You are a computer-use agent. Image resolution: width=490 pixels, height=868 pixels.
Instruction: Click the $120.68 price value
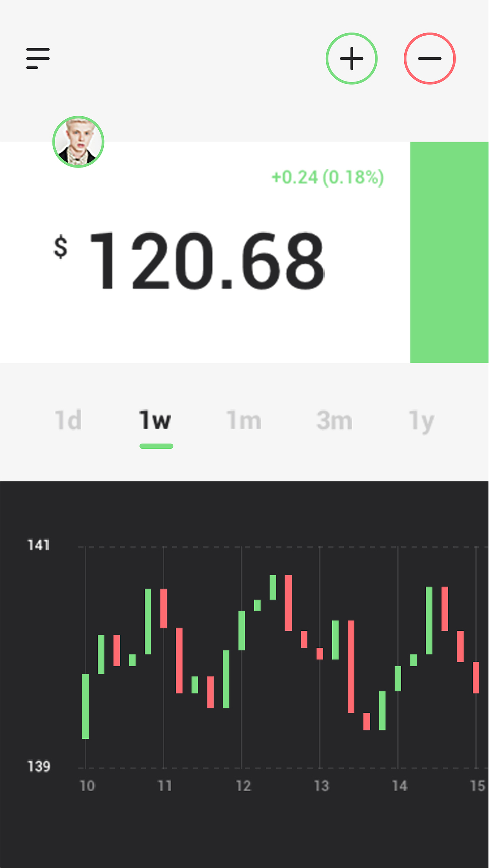click(207, 261)
